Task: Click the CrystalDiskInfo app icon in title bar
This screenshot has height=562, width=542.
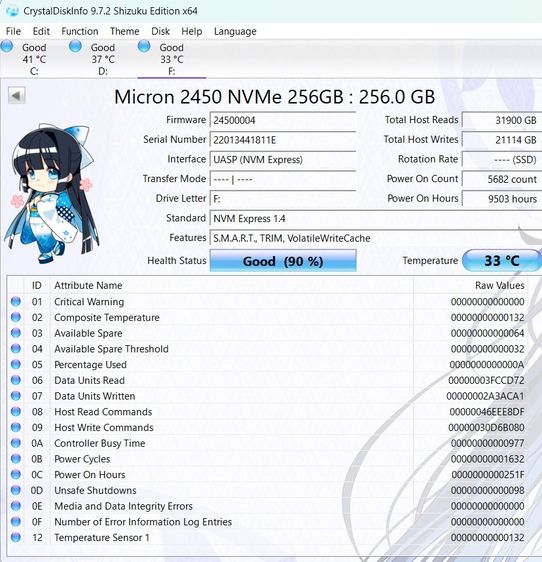Action: (x=12, y=11)
